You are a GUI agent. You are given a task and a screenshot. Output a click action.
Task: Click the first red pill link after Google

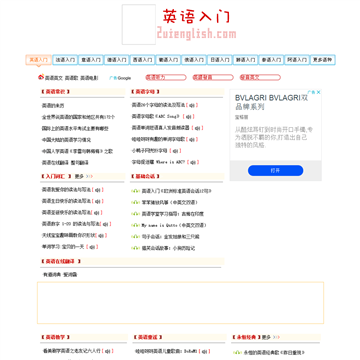click(x=166, y=77)
